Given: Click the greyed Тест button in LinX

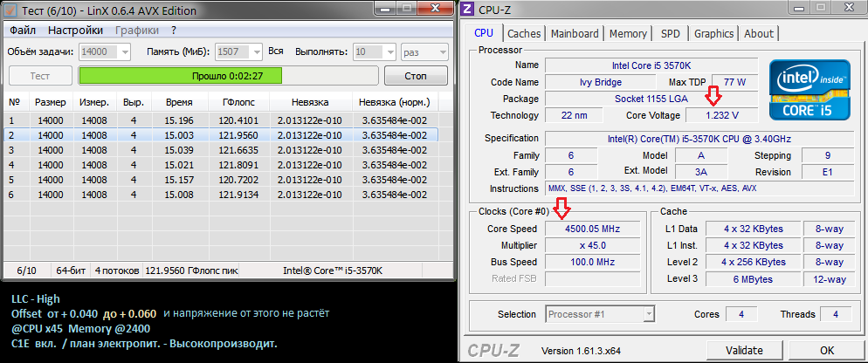Looking at the screenshot, I should click(40, 75).
